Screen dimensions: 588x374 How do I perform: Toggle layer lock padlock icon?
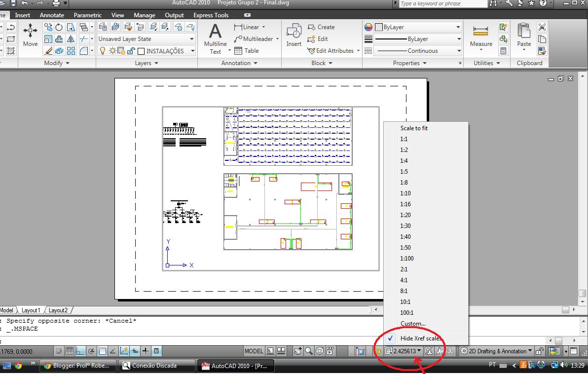[131, 51]
